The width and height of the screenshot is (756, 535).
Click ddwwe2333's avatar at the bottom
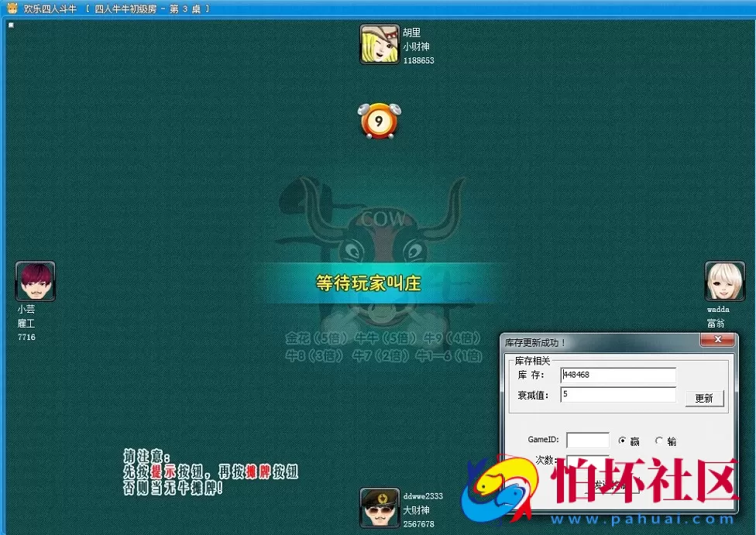tap(379, 508)
